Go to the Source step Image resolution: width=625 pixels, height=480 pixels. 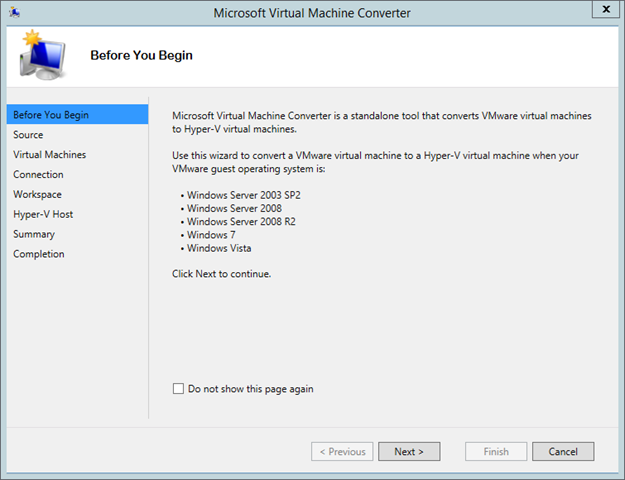(x=28, y=135)
